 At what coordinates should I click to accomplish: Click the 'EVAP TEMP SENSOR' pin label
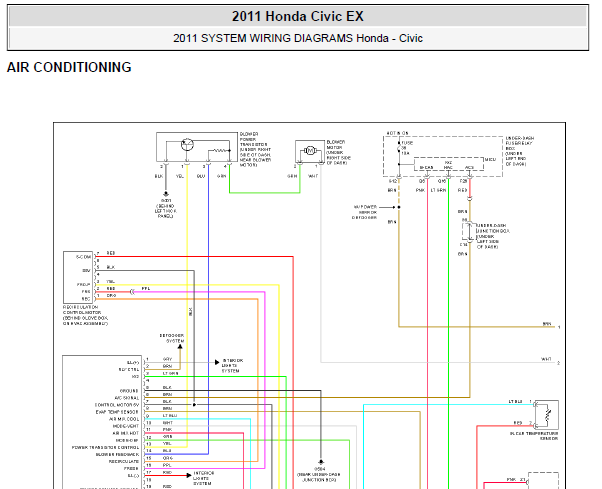tap(117, 412)
